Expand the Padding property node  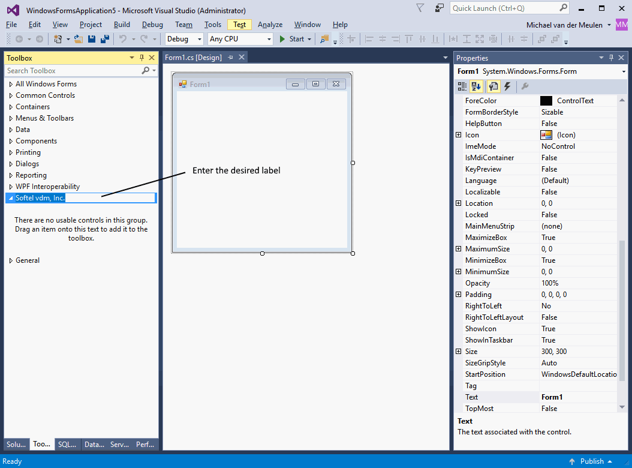click(x=458, y=294)
